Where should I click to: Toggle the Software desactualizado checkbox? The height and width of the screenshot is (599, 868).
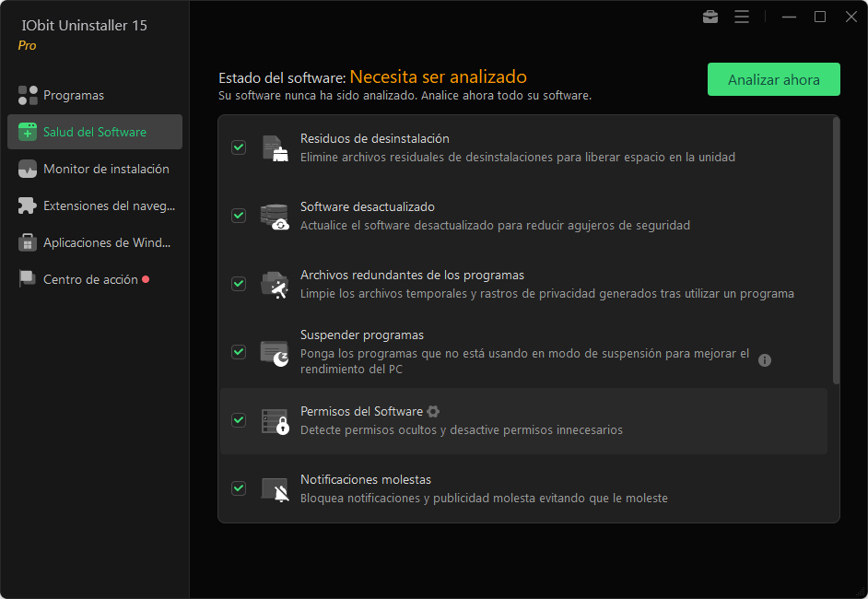tap(239, 216)
